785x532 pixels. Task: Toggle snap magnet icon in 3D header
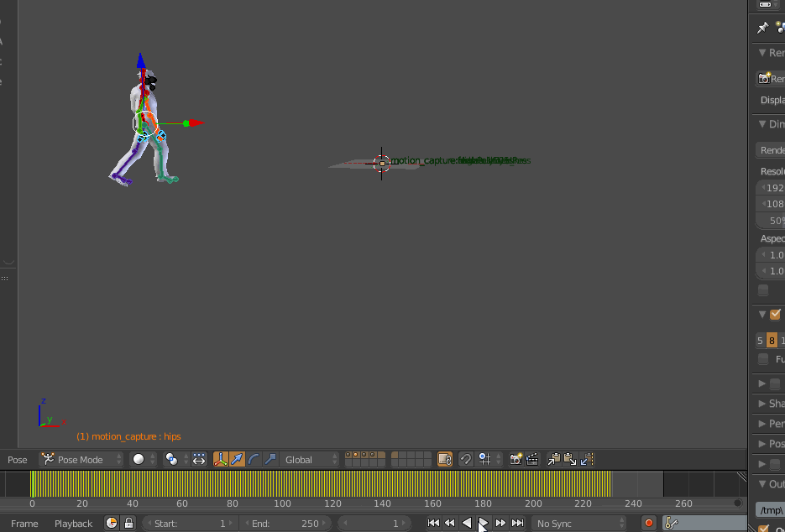pos(466,460)
